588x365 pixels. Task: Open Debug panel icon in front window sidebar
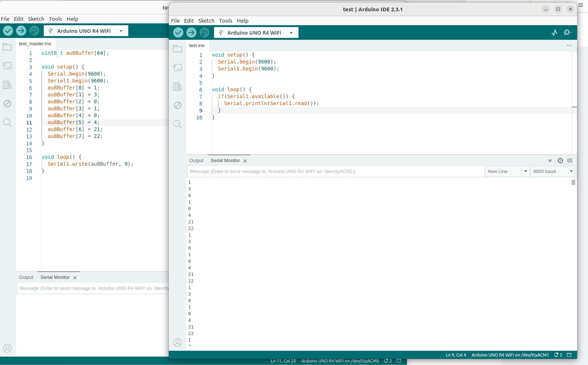[x=178, y=105]
